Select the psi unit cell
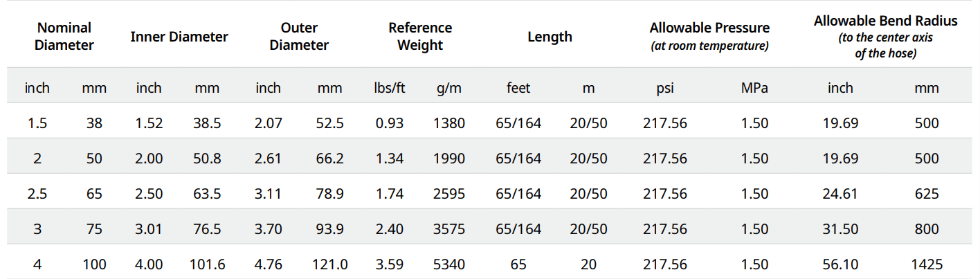980x279 pixels. click(x=665, y=88)
